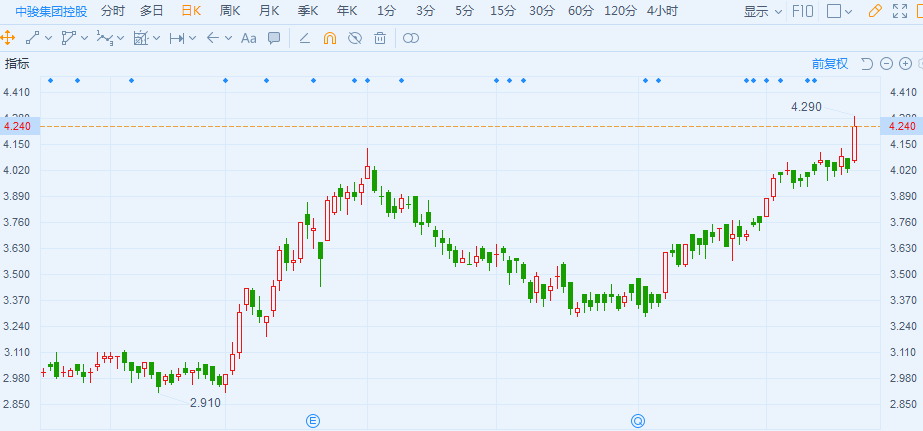Open the window layout square dropdown
The width and height of the screenshot is (923, 431).
[839, 11]
